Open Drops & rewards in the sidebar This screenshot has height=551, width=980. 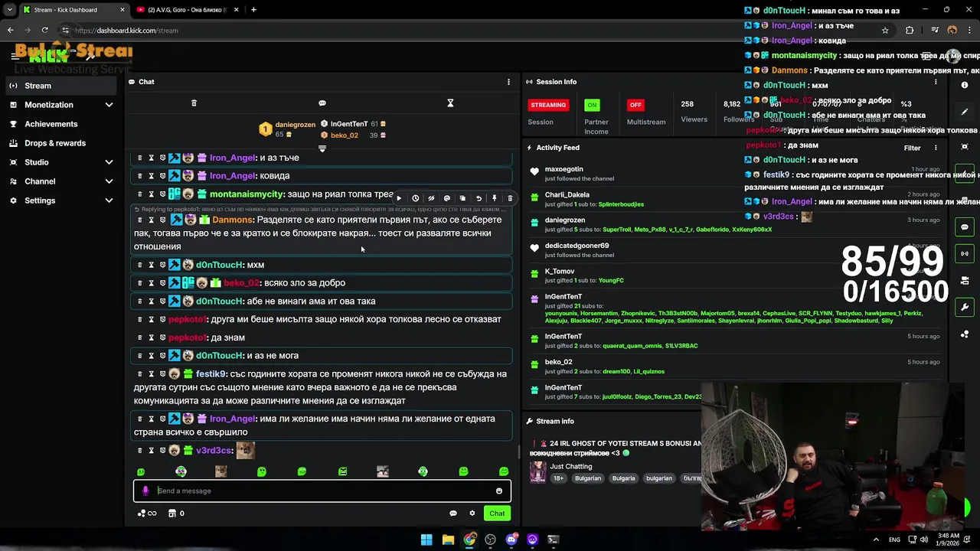click(63, 143)
